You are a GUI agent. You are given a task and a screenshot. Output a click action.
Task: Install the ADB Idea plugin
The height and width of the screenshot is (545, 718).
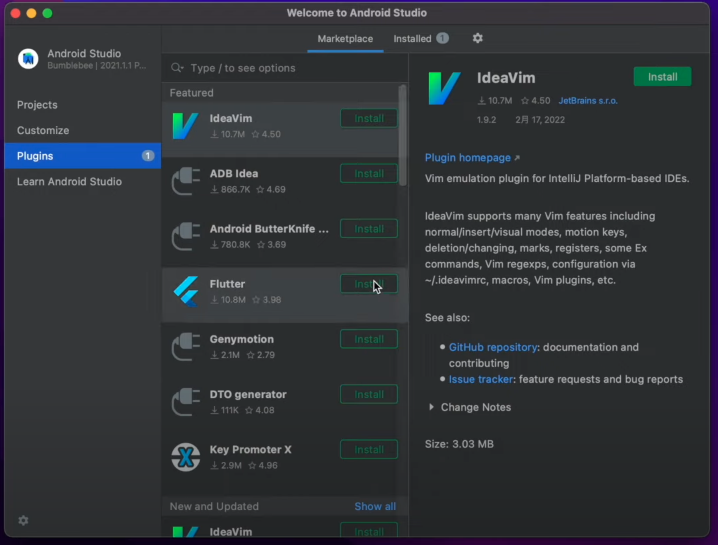[369, 174]
